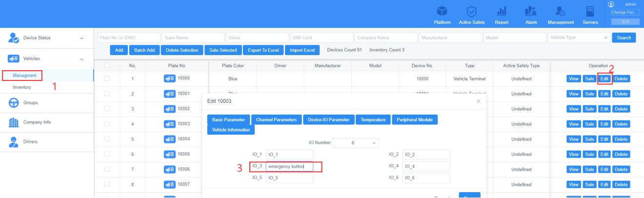Select Inventory under Vehicles
This screenshot has width=644, height=198.
tap(22, 87)
